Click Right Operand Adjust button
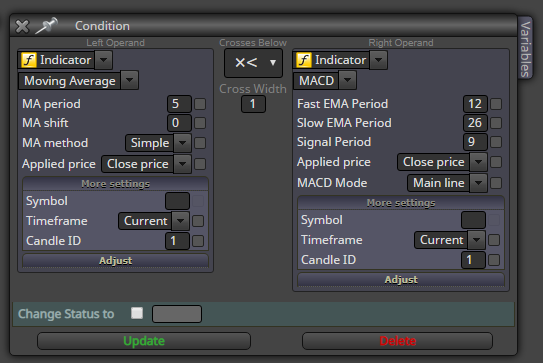The height and width of the screenshot is (363, 543). 401,280
